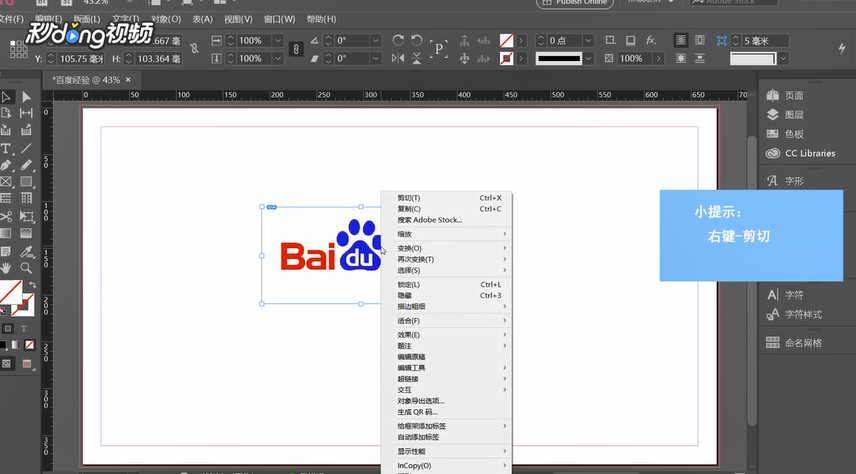Open the 页面 (Pages) panel
Screen dimensions: 856x474
(785, 96)
